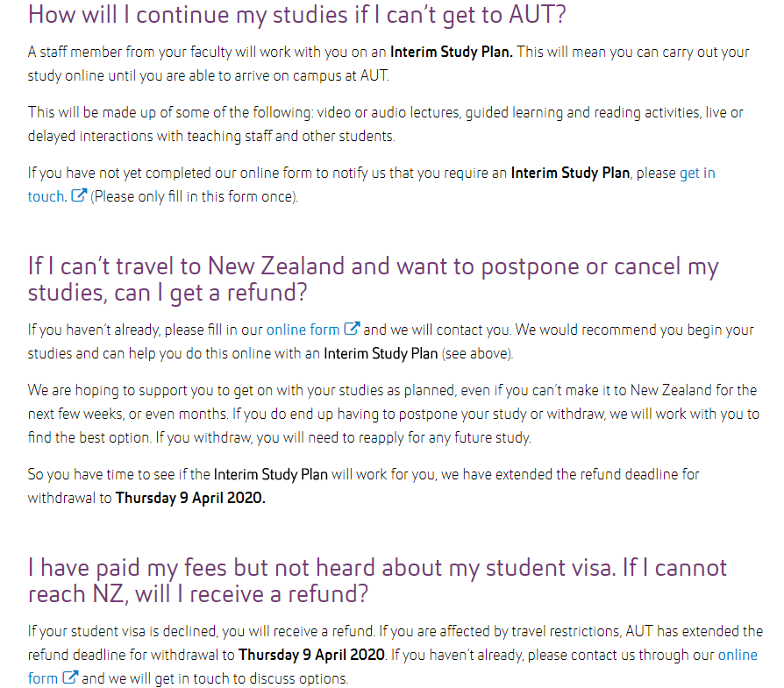Viewport: 784px width, 688px height.
Task: Click paragraph starting "This will be made up"
Action: (x=385, y=124)
